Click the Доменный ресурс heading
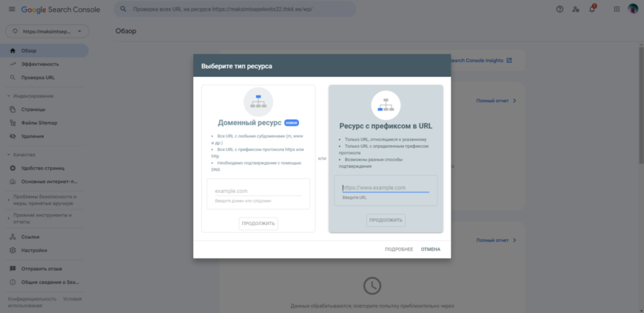Image resolution: width=644 pixels, height=313 pixels. 249,123
